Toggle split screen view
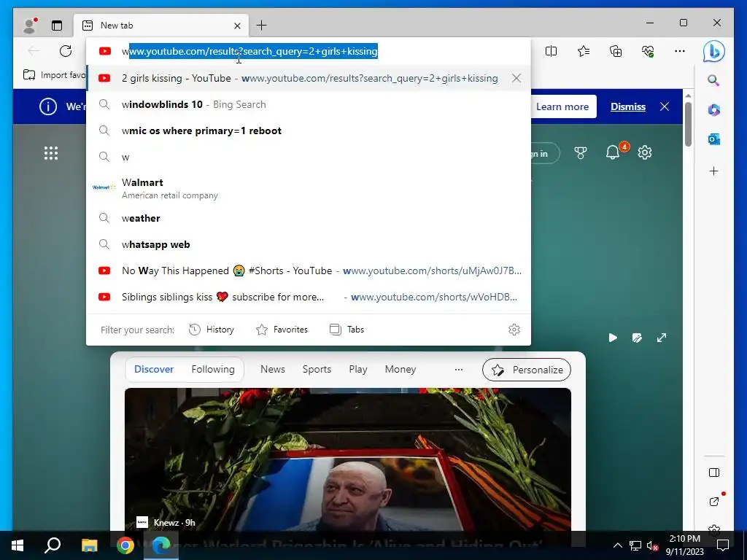The height and width of the screenshot is (560, 747). (551, 51)
